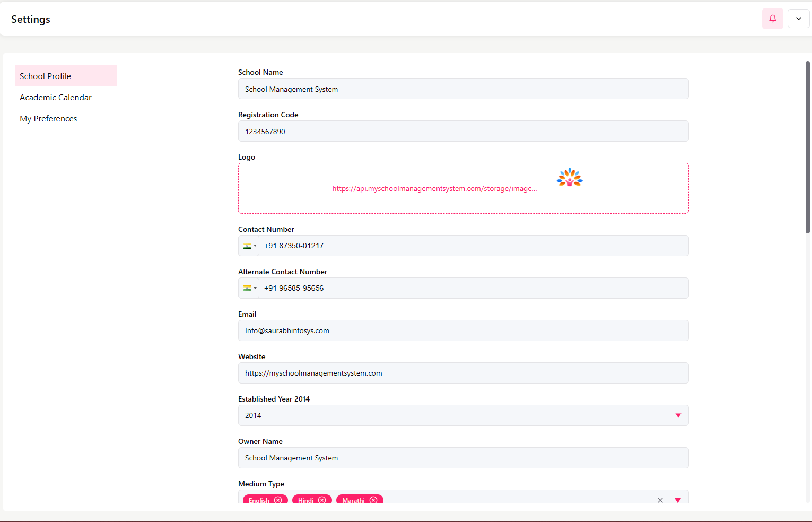Remove the English medium tag
Viewport: 812px width, 522px height.
pos(278,500)
